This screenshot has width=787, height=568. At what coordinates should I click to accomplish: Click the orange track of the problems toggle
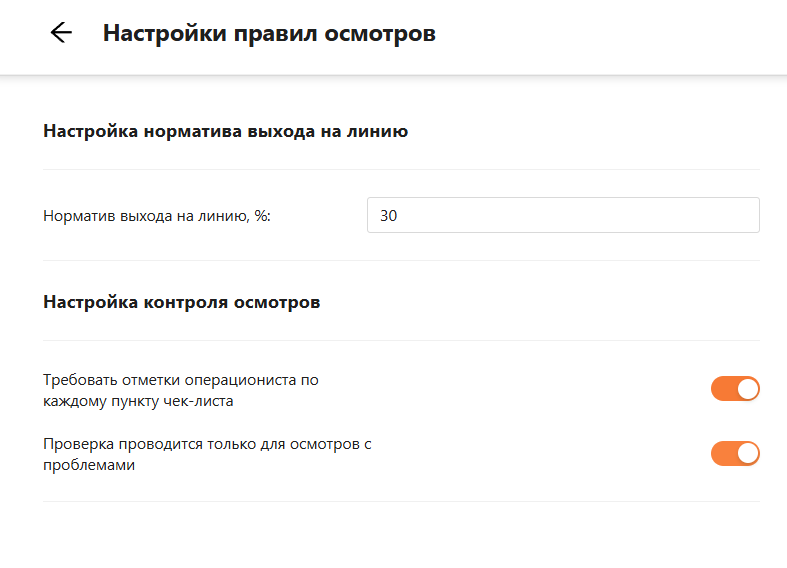coord(722,453)
